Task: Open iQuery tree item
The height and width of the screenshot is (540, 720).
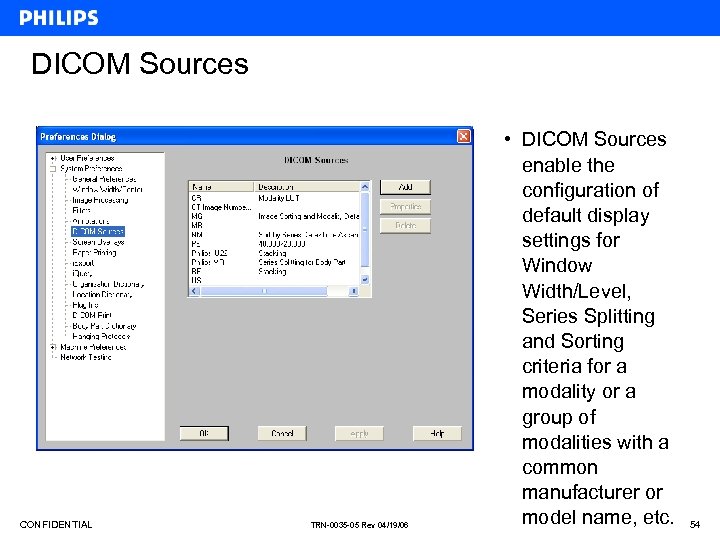Action: coord(82,274)
